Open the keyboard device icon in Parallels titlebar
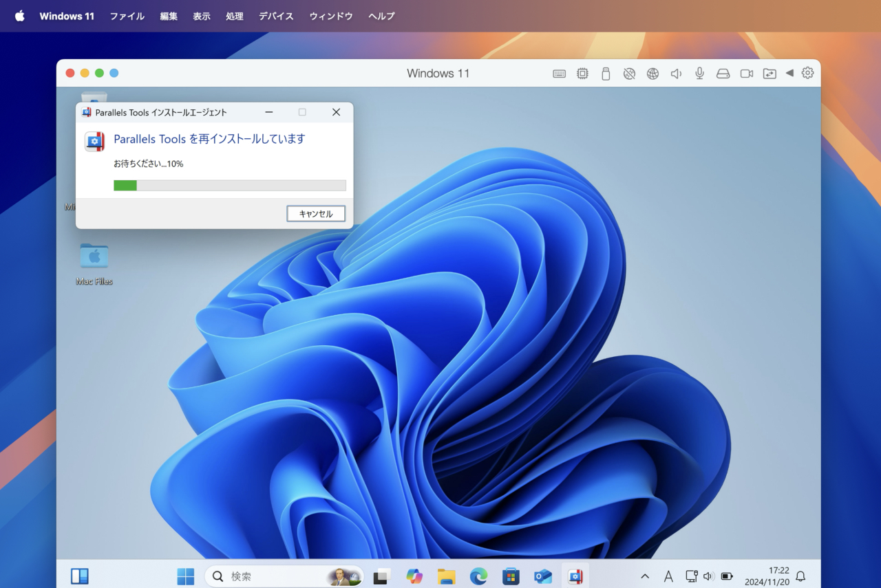 (x=559, y=74)
